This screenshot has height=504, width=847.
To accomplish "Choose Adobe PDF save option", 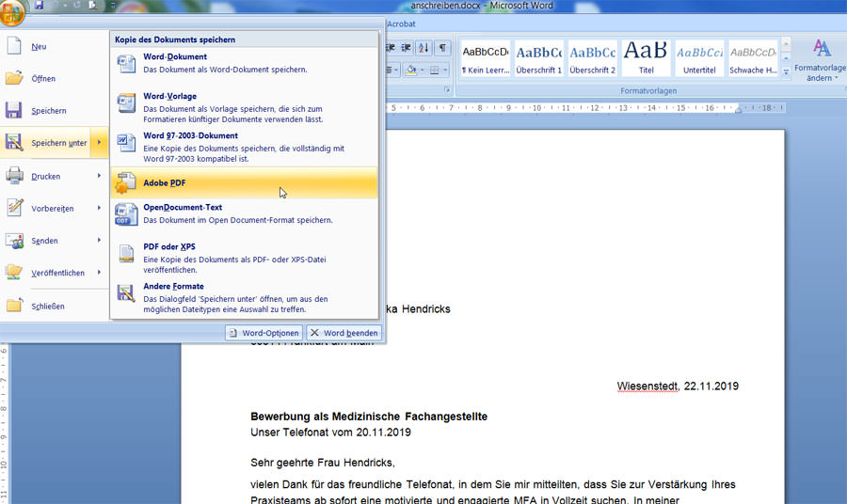I will (x=245, y=183).
